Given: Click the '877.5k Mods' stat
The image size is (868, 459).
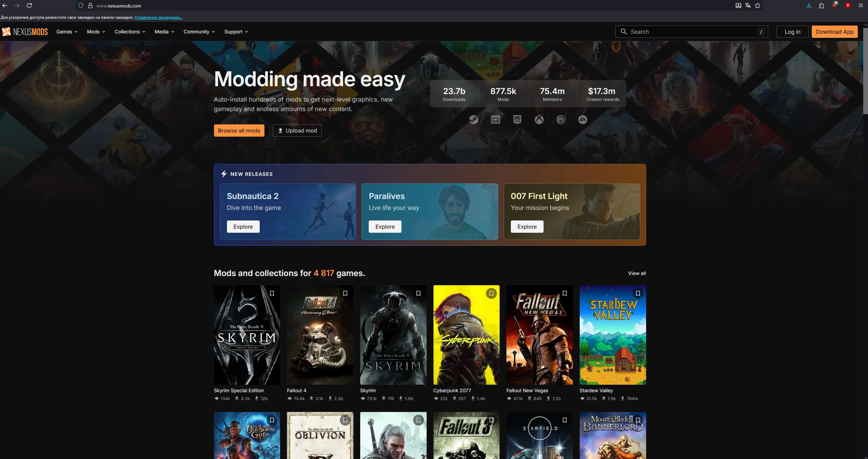Looking at the screenshot, I should pos(503,94).
